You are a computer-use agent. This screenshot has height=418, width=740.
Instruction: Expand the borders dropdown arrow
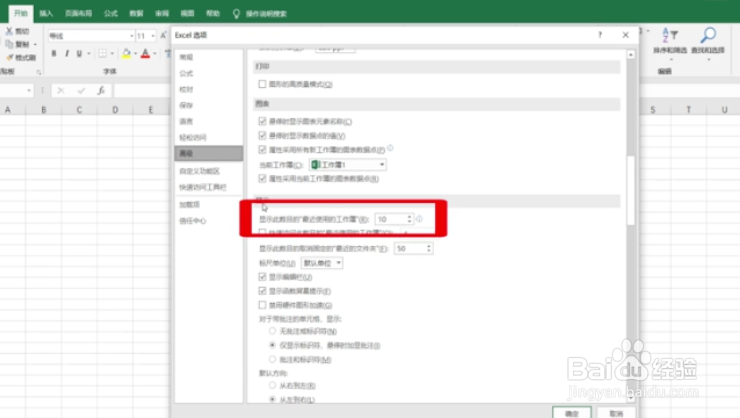pyautogui.click(x=112, y=54)
